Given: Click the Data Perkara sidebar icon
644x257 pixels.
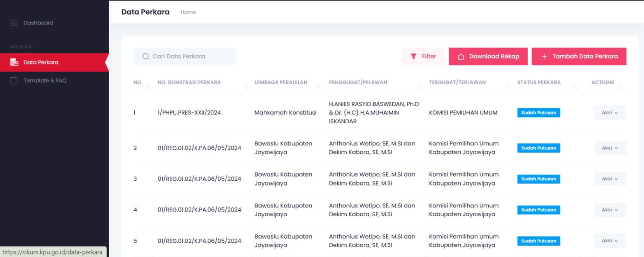Looking at the screenshot, I should point(14,63).
